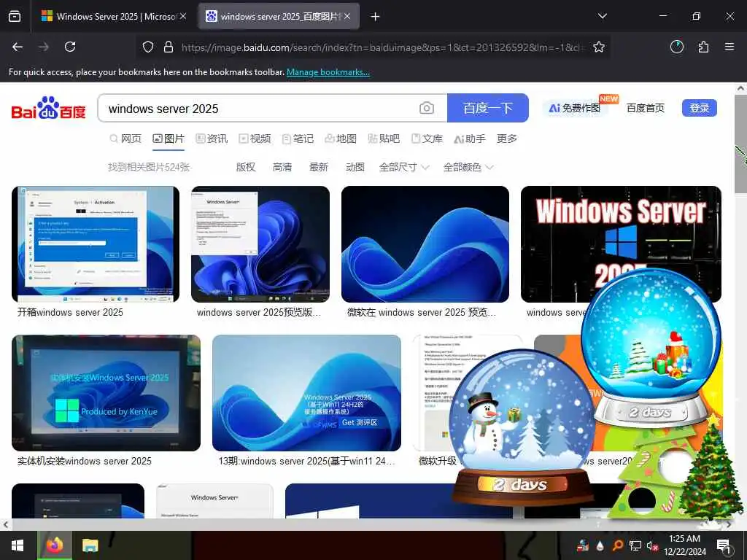The height and width of the screenshot is (560, 747).
Task: Expand the 全部尺寸 size dropdown
Action: pyautogui.click(x=404, y=167)
